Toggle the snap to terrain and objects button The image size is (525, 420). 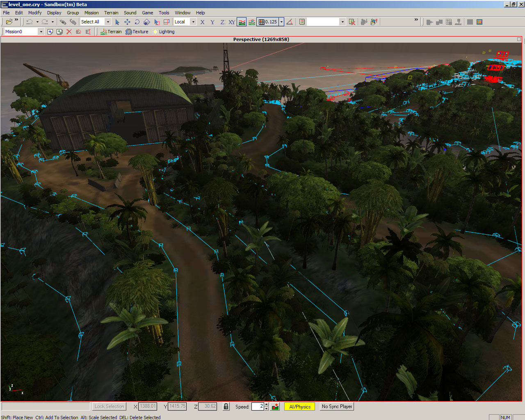[252, 22]
